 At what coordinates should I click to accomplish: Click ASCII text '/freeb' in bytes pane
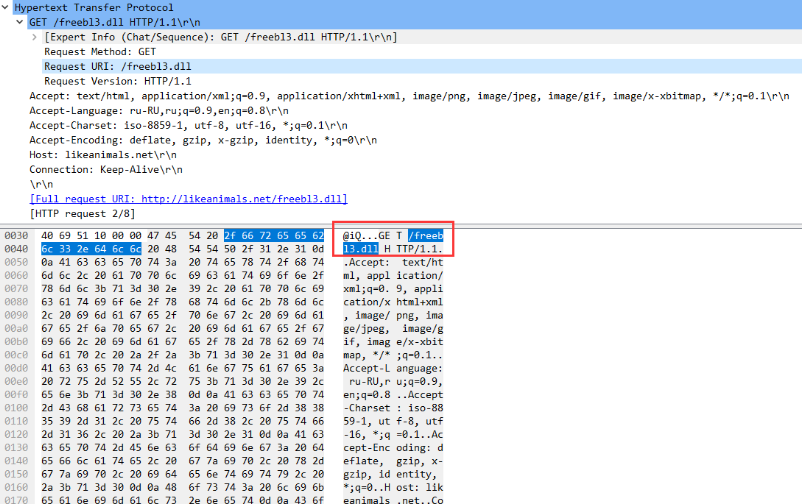426,235
